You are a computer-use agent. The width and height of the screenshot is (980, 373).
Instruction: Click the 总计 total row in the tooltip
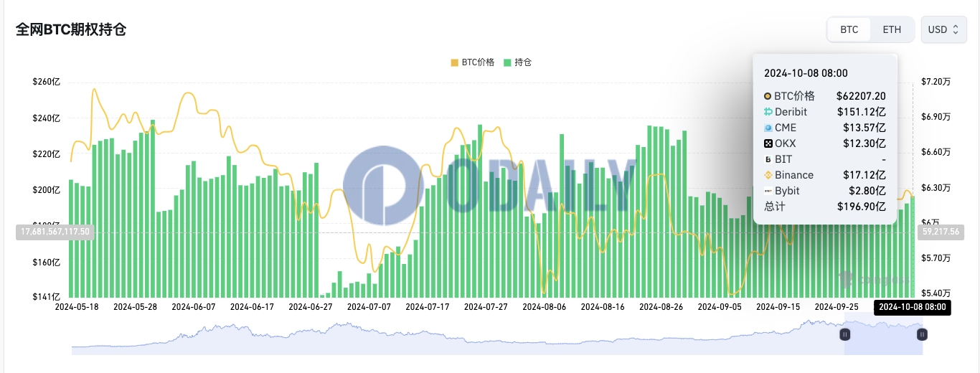pyautogui.click(x=824, y=207)
